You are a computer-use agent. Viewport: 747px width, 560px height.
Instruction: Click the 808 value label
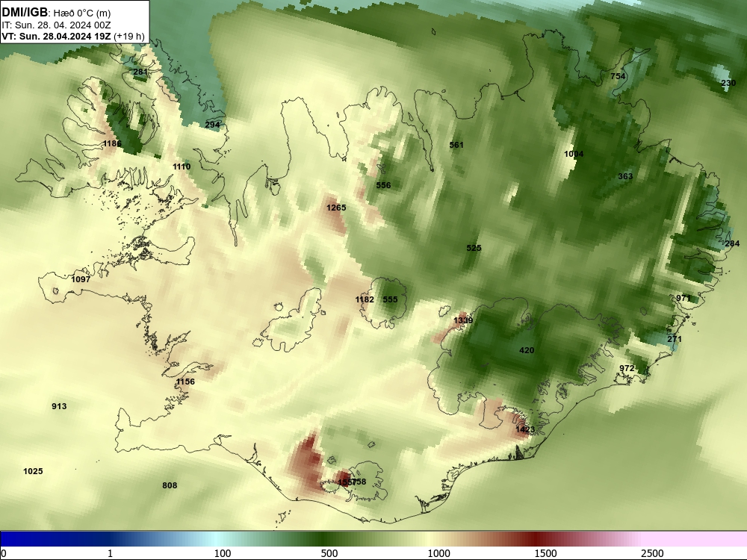tap(170, 485)
